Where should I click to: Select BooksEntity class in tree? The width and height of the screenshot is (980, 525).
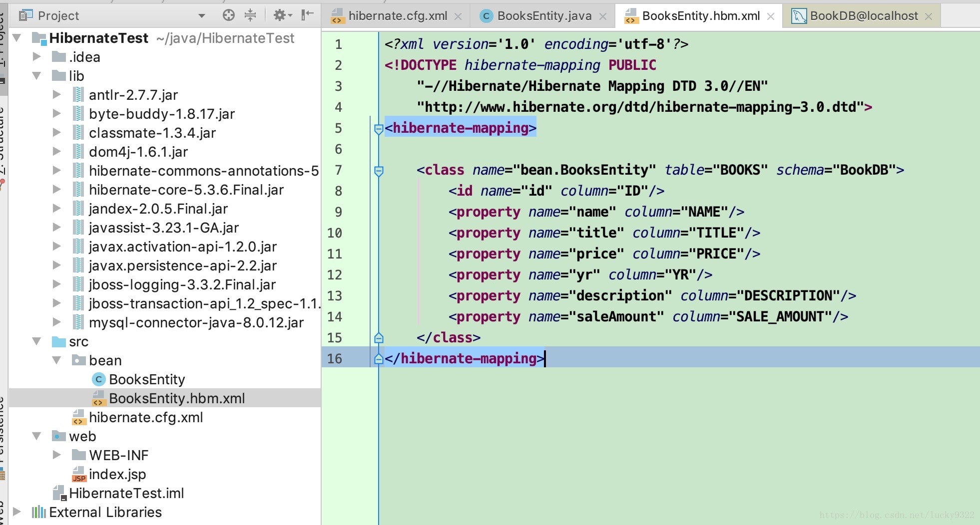[147, 379]
